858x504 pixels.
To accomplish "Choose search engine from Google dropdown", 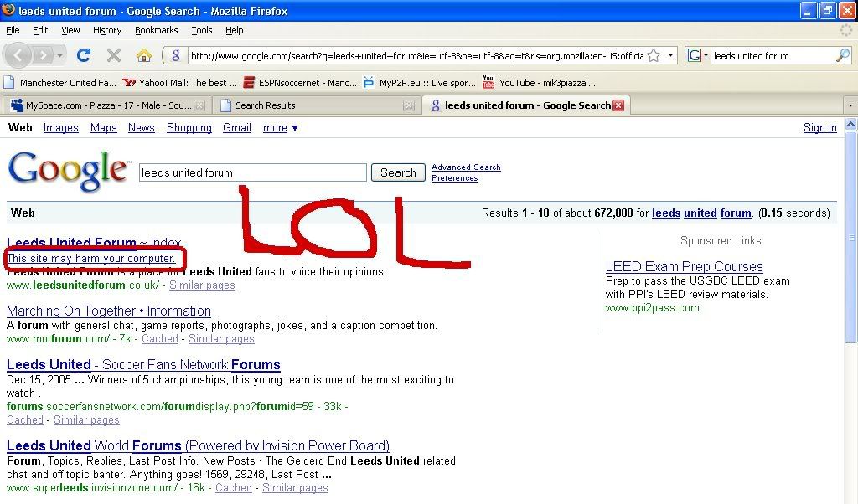I will (x=698, y=55).
